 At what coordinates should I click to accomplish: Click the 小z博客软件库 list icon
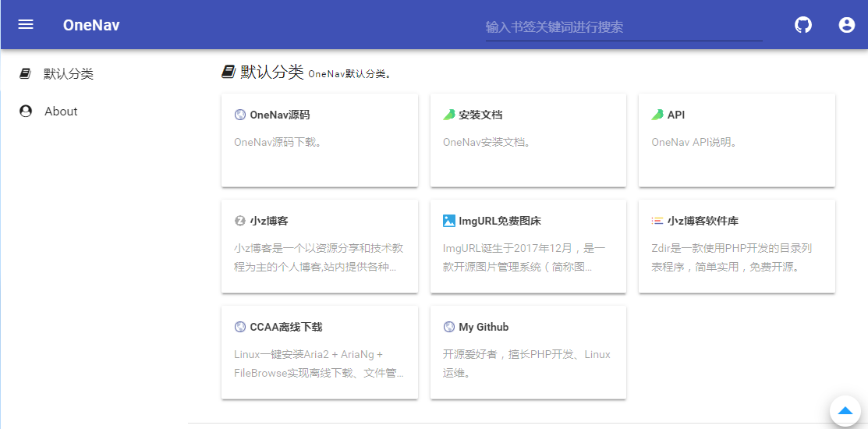(657, 221)
